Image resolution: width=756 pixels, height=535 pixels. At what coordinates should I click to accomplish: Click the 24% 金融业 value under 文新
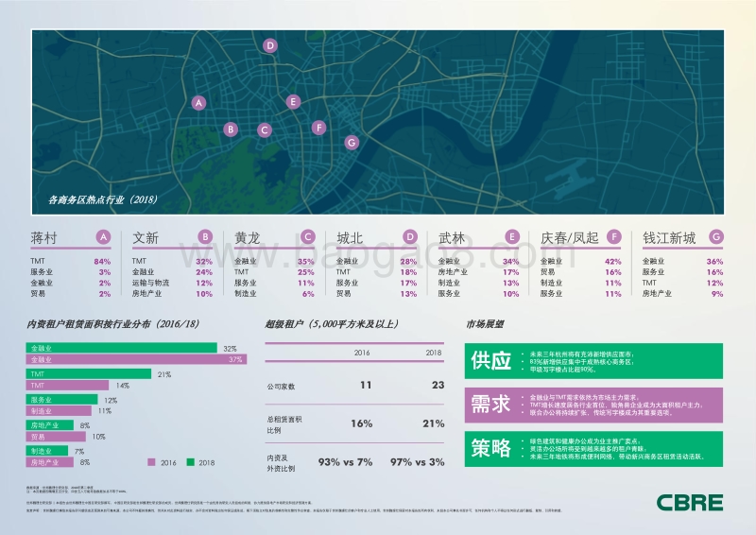[204, 272]
